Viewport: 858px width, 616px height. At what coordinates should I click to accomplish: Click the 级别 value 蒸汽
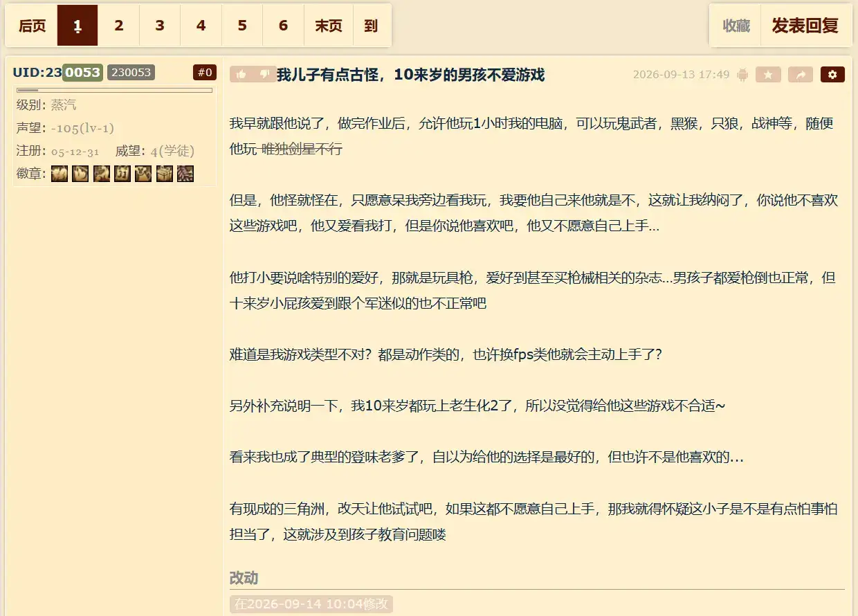pos(64,105)
